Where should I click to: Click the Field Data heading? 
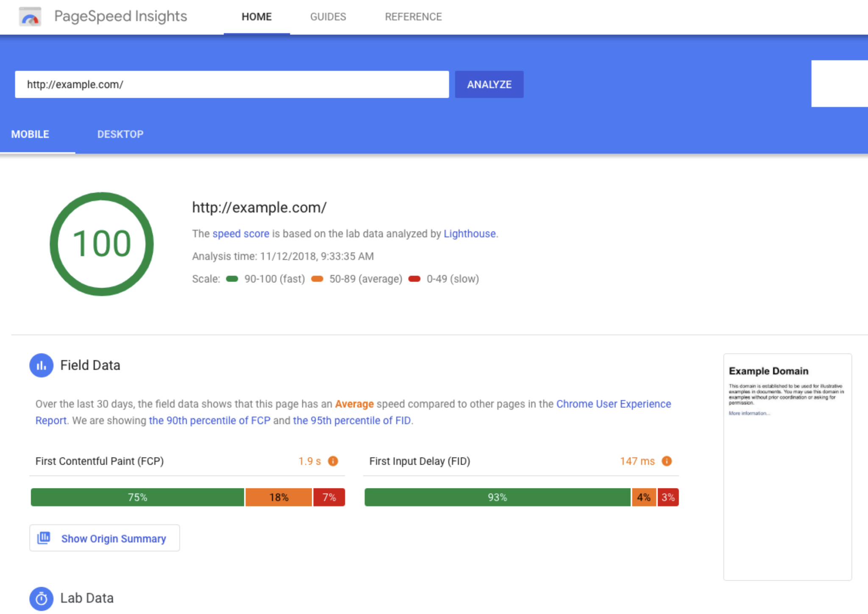(90, 365)
